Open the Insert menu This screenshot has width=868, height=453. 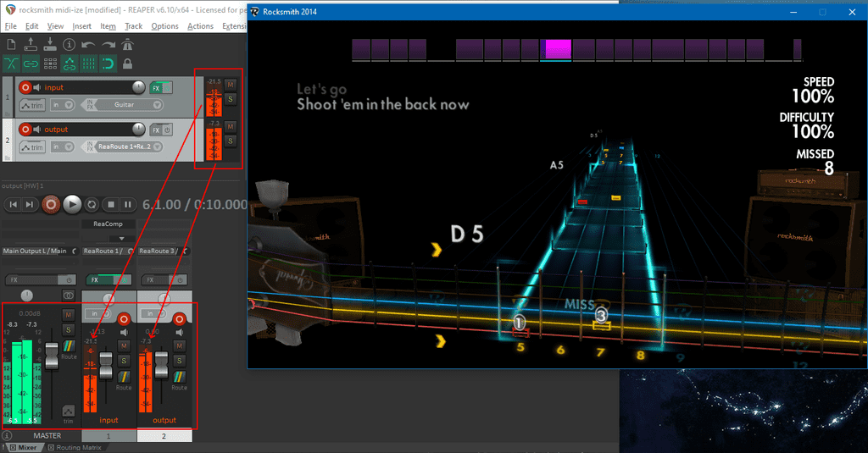click(x=82, y=26)
